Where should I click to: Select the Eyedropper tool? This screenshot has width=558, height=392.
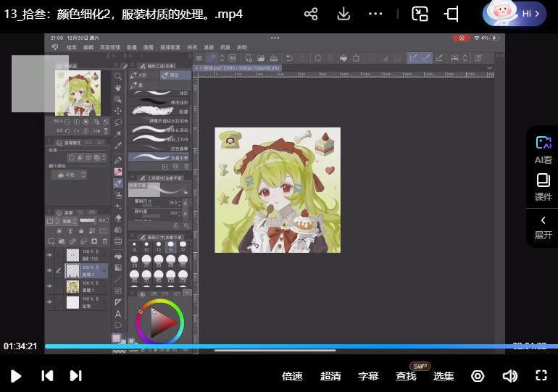(x=118, y=146)
